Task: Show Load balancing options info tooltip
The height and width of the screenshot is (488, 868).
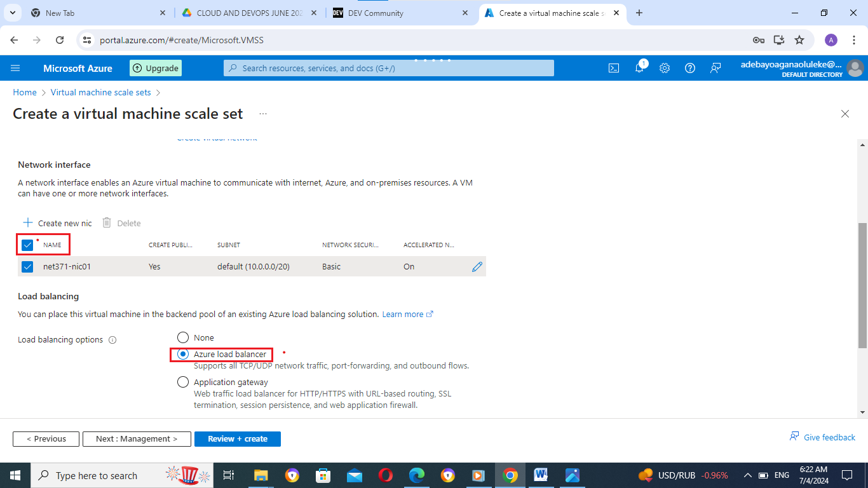Action: pyautogui.click(x=112, y=340)
